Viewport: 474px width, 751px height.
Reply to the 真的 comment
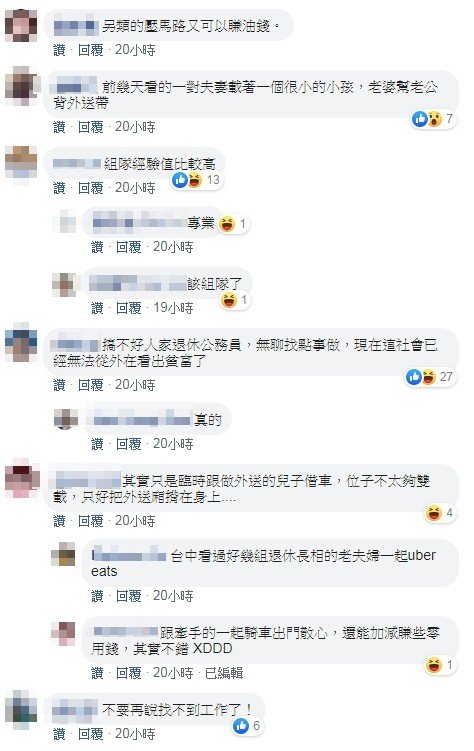(x=128, y=444)
